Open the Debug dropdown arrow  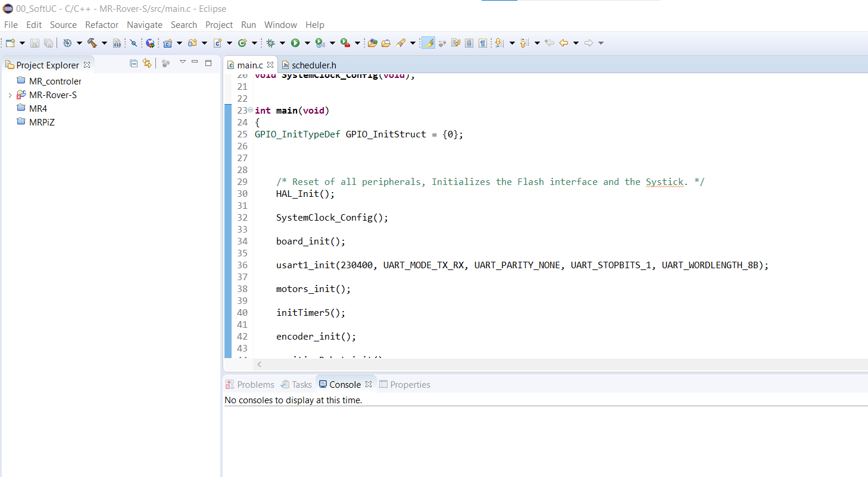[282, 43]
